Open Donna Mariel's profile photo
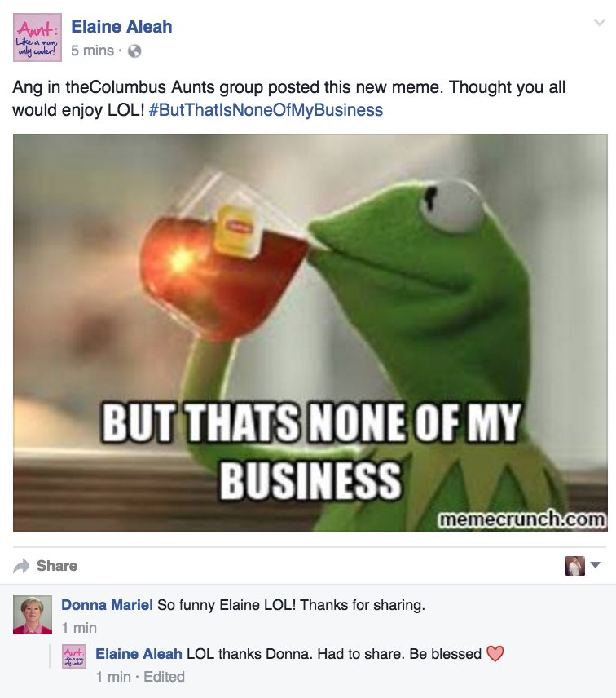Screen dimensions: 616x698 (x=33, y=615)
